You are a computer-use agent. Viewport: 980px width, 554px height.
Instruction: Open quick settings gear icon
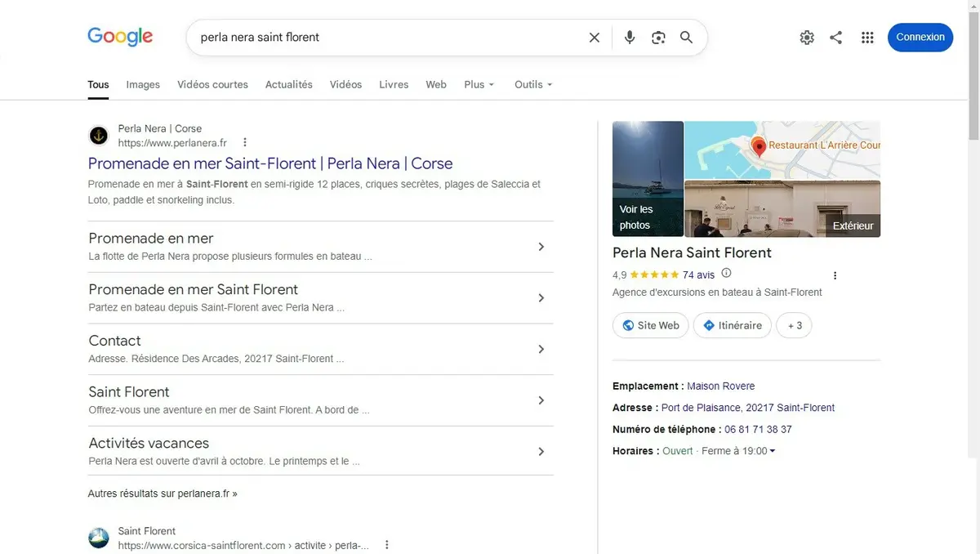click(807, 38)
